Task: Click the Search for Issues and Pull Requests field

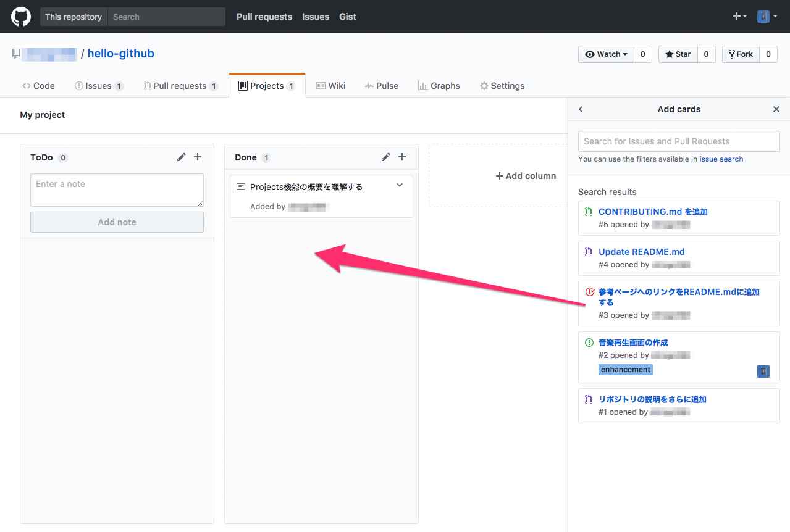Action: (x=678, y=141)
